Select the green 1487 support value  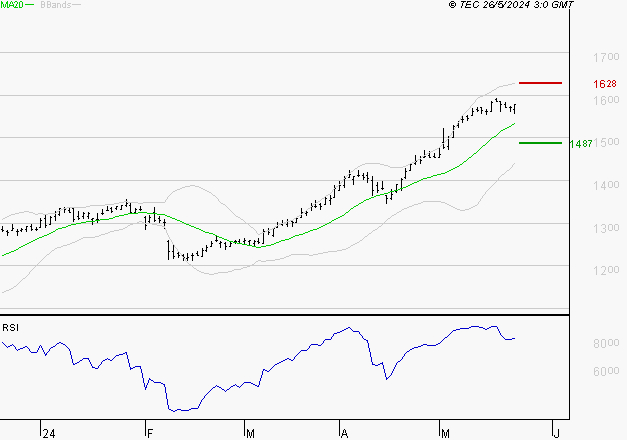coord(581,144)
